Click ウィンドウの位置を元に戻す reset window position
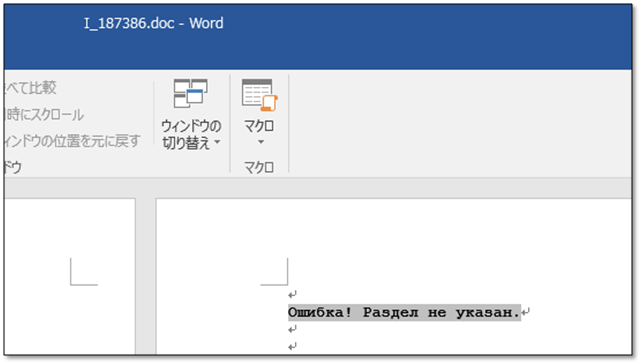The image size is (641, 364). [x=72, y=141]
